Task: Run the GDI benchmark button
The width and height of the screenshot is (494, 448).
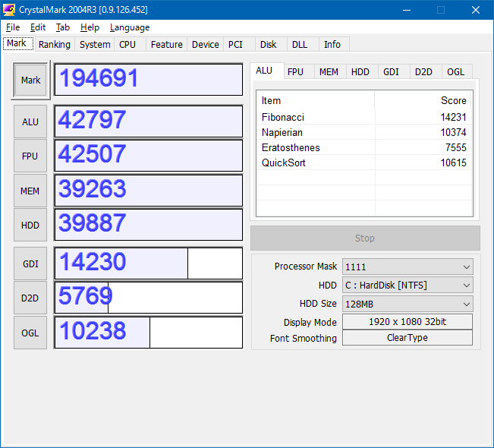Action: [x=30, y=263]
